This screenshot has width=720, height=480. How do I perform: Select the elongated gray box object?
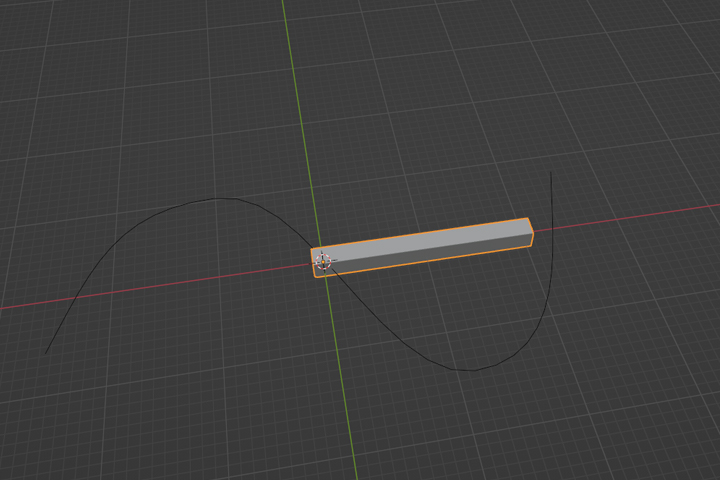click(x=422, y=247)
